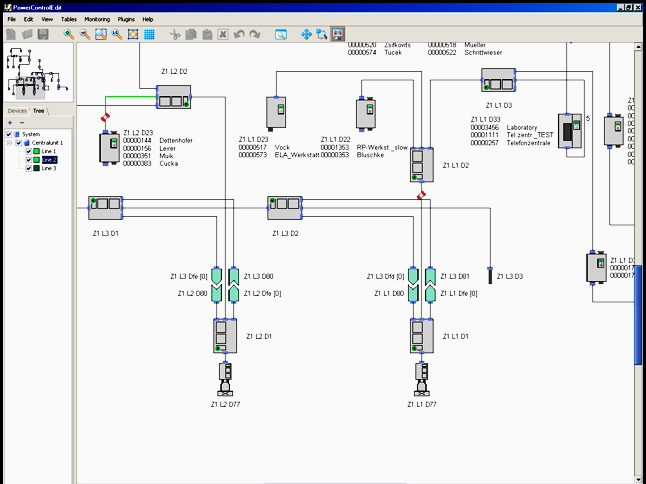Click the fit-to-window zoom icon
Screen dimensions: 646x484
pyautogui.click(x=132, y=34)
